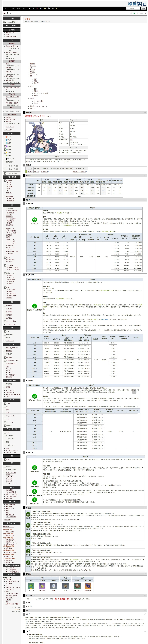
Task: Click the 週ボス素材 weekly boss material icon
Action: (88, 586)
